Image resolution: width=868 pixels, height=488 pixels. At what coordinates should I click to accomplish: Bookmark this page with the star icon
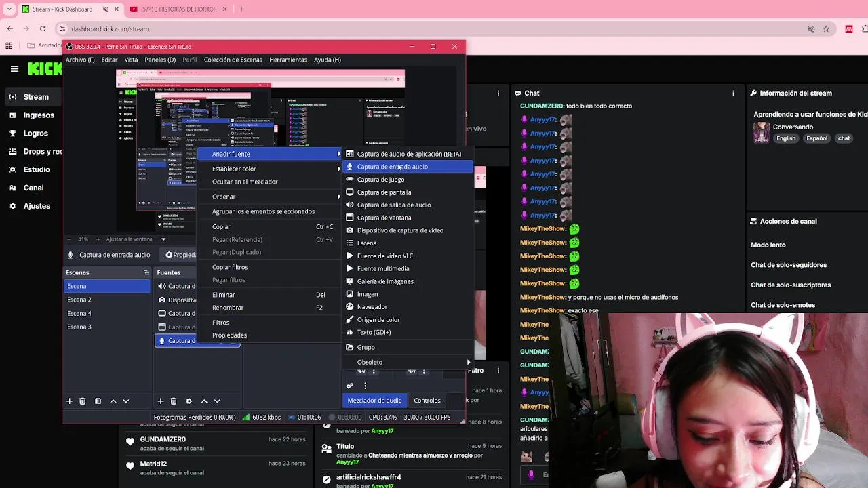[826, 29]
